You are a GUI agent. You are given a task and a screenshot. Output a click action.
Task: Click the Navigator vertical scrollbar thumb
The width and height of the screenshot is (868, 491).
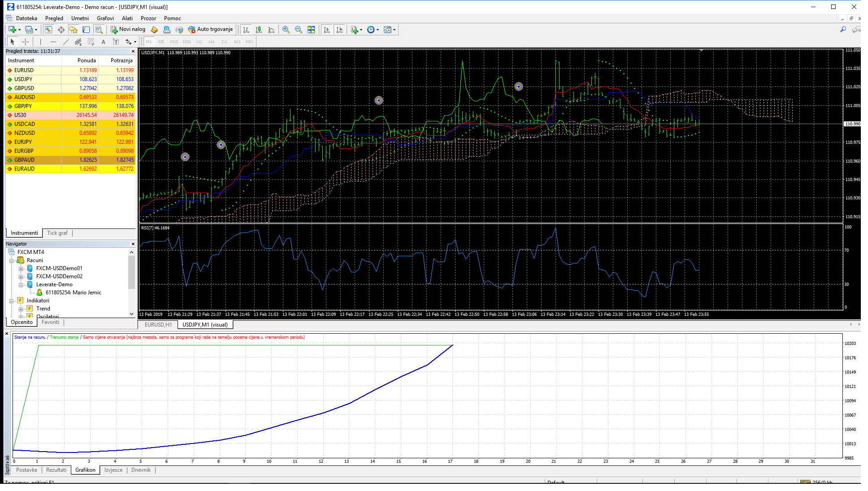131,271
